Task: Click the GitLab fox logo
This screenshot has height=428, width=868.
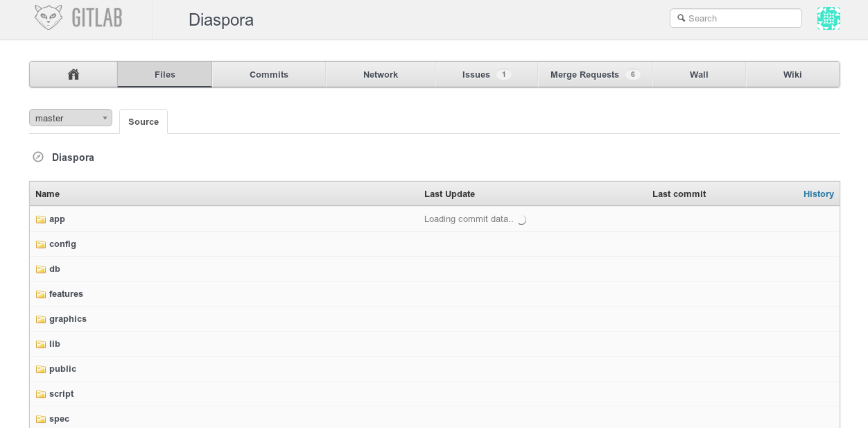Action: (x=49, y=17)
